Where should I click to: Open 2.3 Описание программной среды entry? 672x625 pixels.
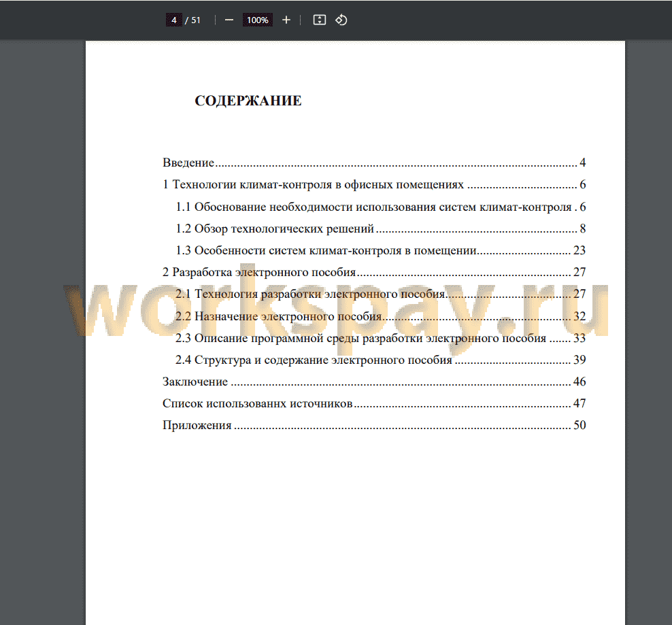coord(381,338)
